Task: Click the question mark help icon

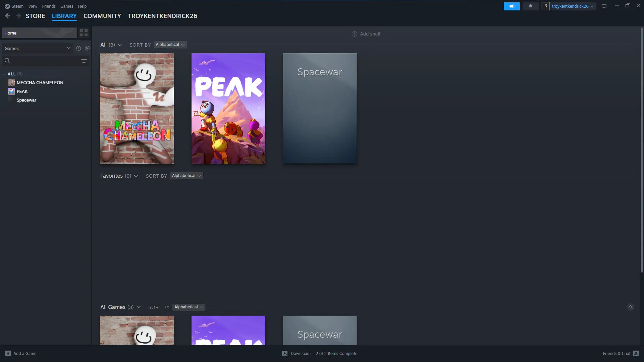Action: pos(546,6)
